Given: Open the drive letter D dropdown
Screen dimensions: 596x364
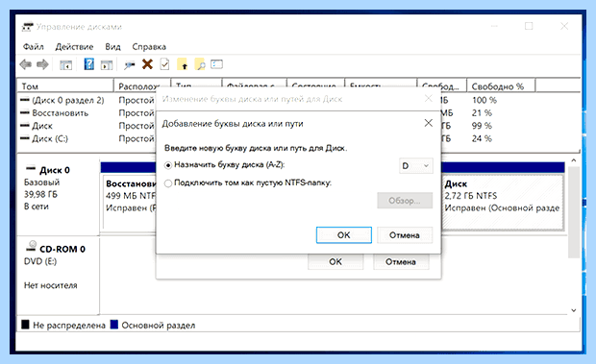Looking at the screenshot, I should tap(416, 166).
